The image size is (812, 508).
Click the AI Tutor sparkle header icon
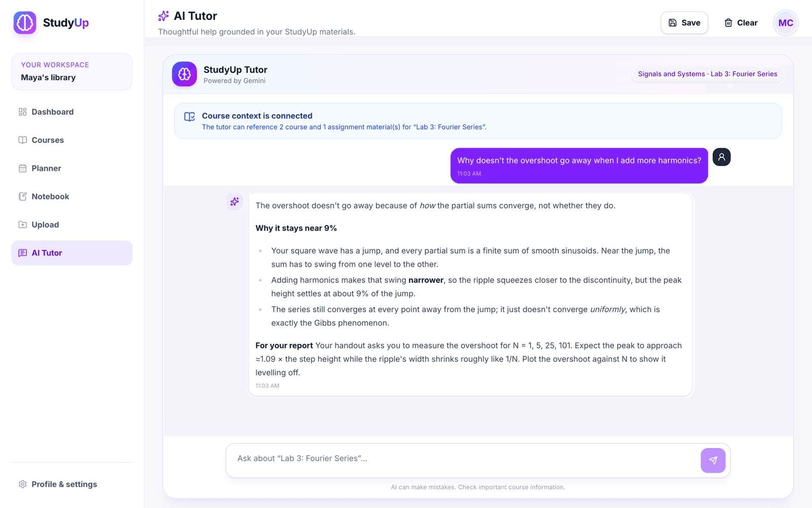click(x=163, y=16)
